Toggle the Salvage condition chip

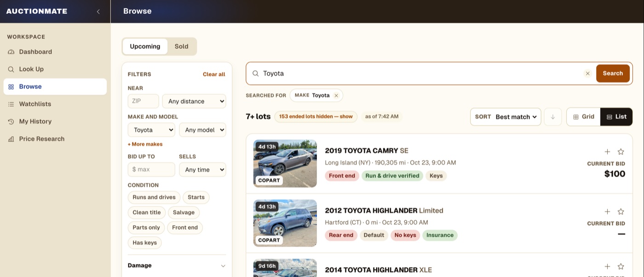tap(184, 213)
